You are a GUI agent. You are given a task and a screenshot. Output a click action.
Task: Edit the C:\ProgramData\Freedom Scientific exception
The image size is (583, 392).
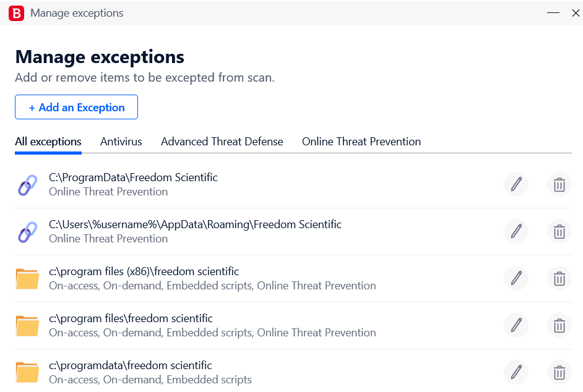(516, 184)
